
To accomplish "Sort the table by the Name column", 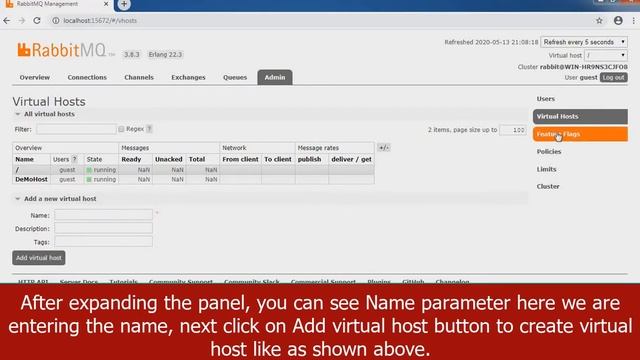I will click(x=24, y=159).
